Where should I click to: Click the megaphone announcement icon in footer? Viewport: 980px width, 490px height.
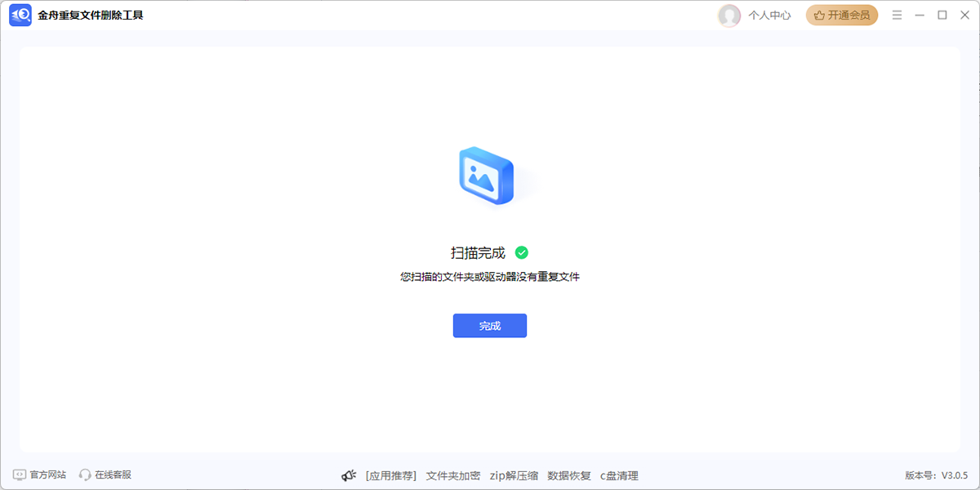point(350,474)
